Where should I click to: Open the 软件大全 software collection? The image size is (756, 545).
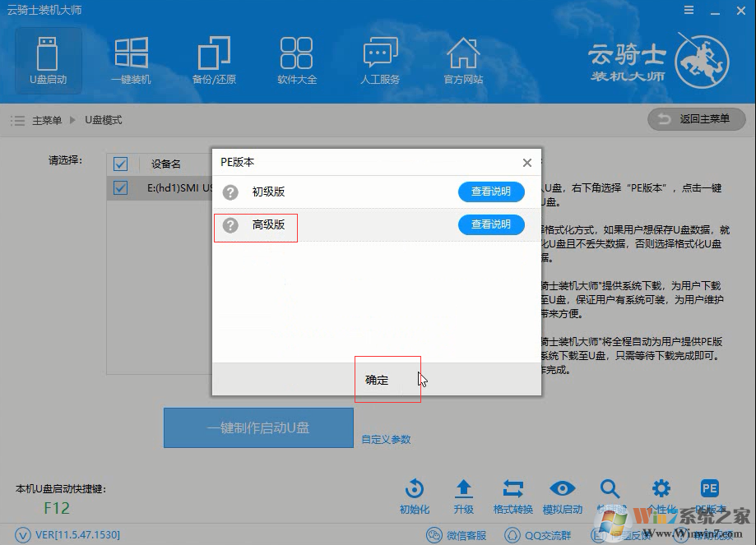297,59
